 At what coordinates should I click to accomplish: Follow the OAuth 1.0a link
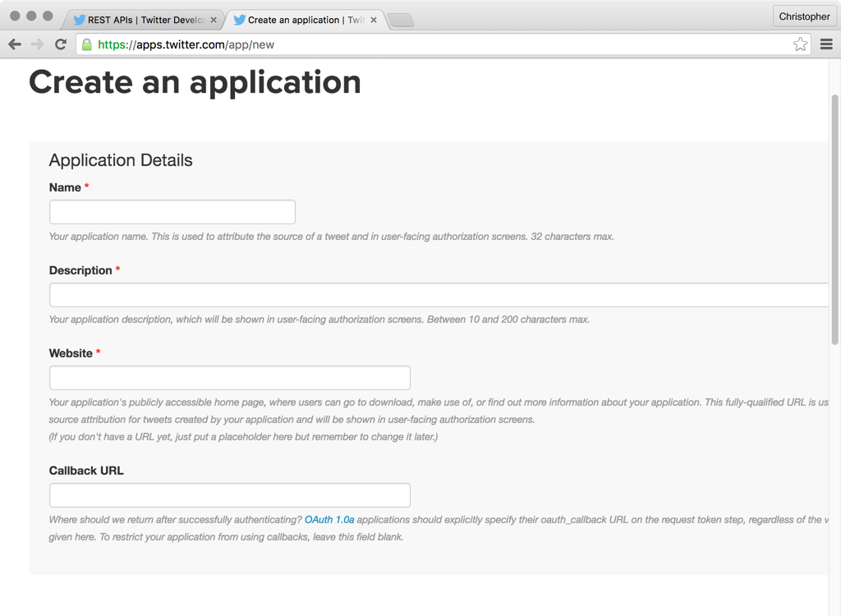click(329, 519)
